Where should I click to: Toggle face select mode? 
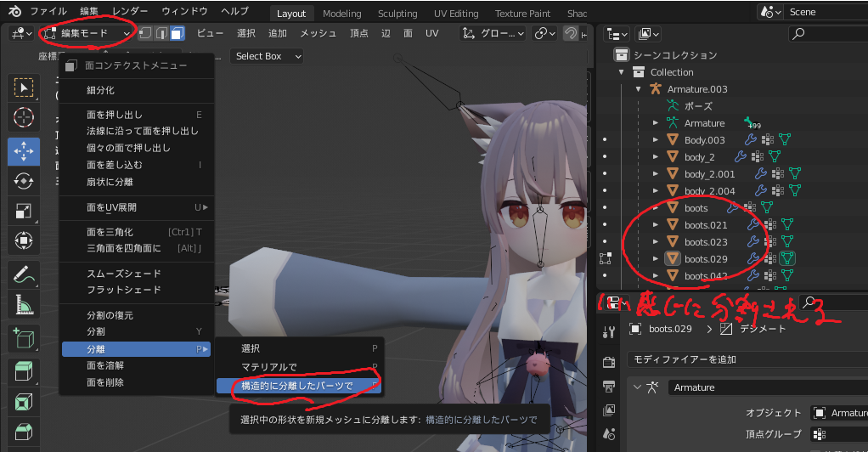[x=178, y=33]
